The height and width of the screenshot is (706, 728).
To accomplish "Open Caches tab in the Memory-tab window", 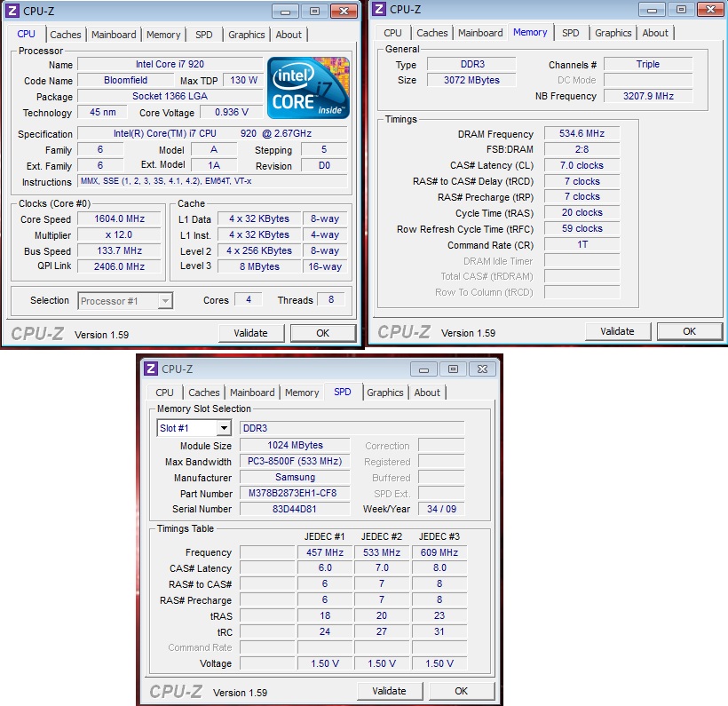I will (432, 33).
